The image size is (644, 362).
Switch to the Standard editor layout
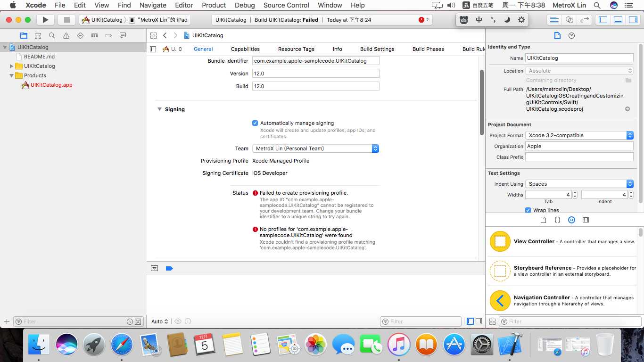[554, 20]
